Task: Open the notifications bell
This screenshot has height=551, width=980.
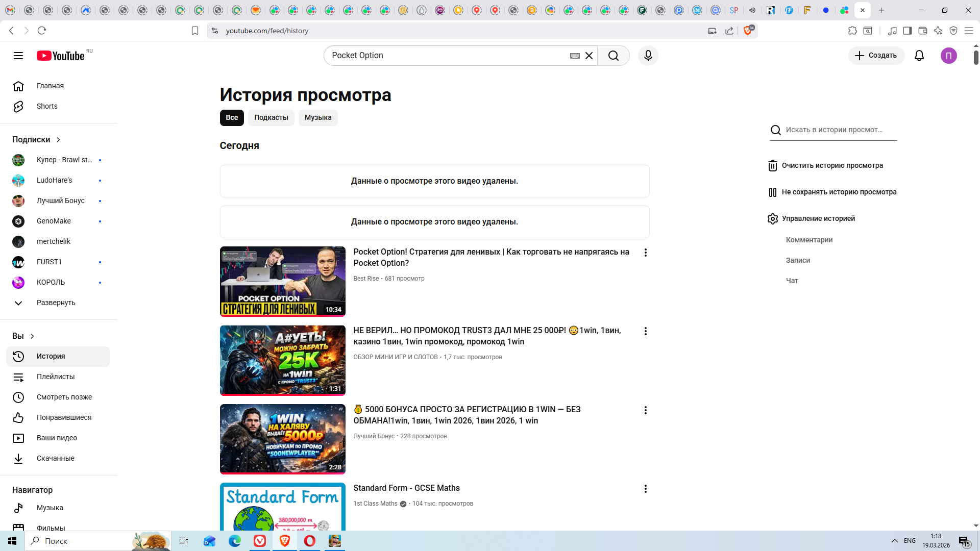Action: pyautogui.click(x=919, y=56)
